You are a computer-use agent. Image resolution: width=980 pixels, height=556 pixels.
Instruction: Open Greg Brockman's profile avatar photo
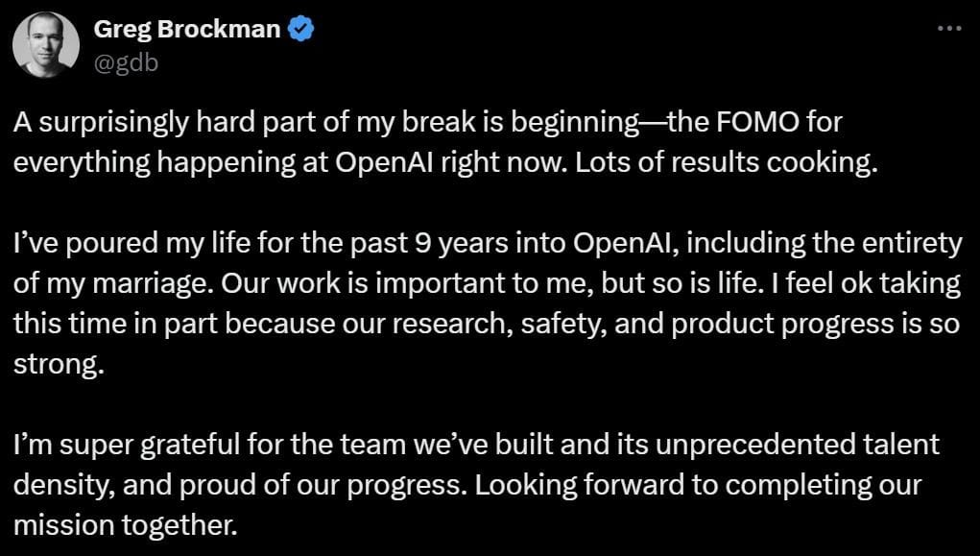pyautogui.click(x=46, y=45)
